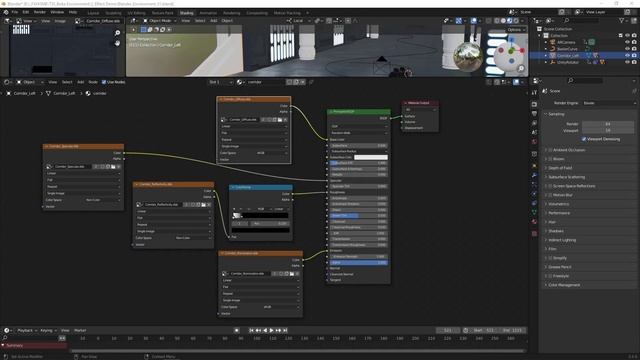Select wireframe viewport shading mode icon
The width and height of the screenshot is (640, 360).
pos(497,20)
